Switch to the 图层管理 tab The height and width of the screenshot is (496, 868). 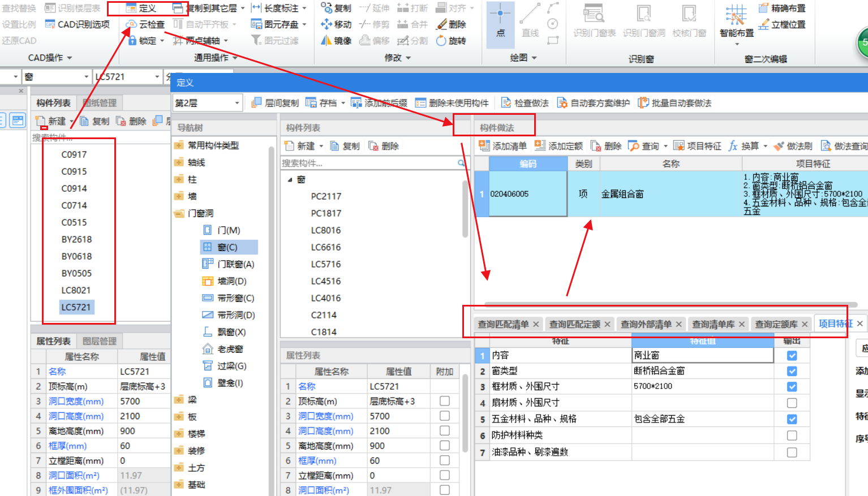pos(100,341)
